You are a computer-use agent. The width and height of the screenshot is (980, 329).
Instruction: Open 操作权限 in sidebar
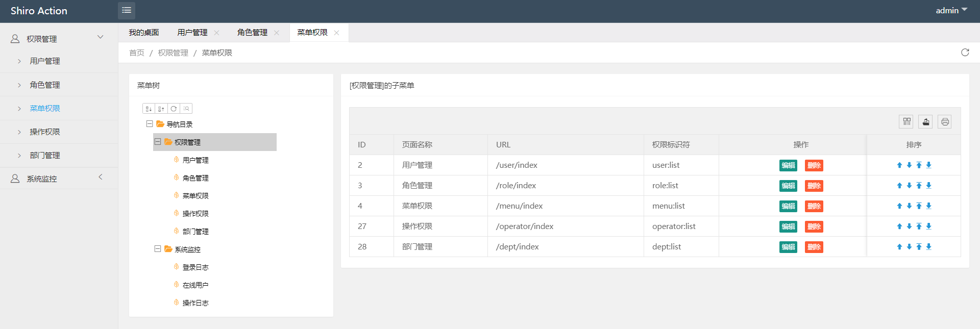(x=45, y=132)
